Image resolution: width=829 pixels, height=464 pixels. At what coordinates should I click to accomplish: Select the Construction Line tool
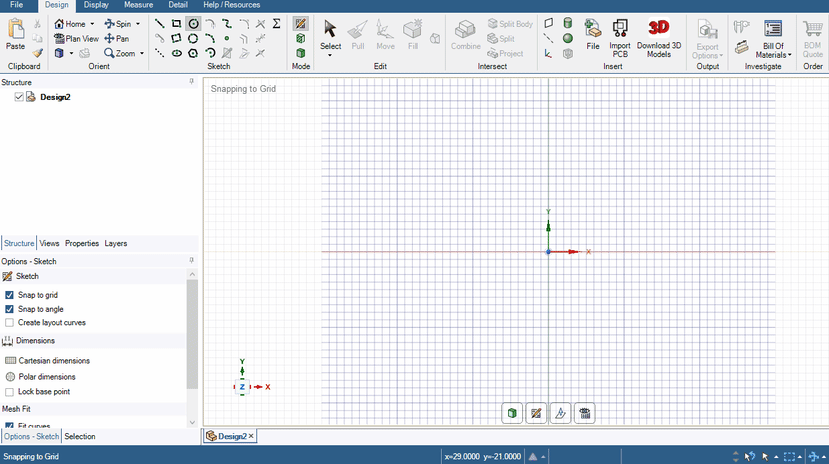[159, 53]
